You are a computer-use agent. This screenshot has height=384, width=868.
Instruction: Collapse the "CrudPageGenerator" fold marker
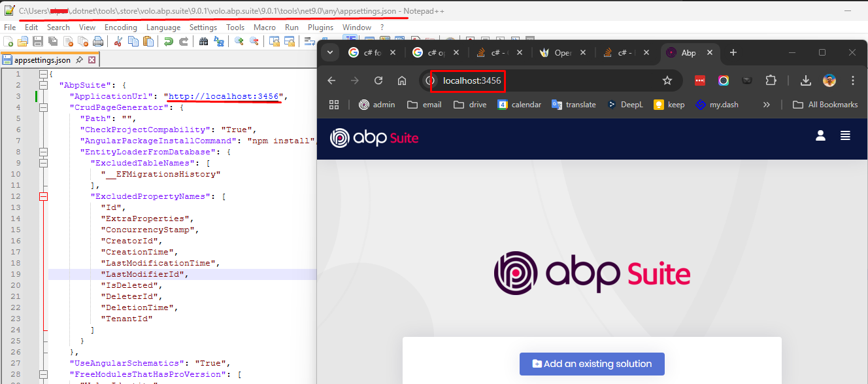coord(43,107)
